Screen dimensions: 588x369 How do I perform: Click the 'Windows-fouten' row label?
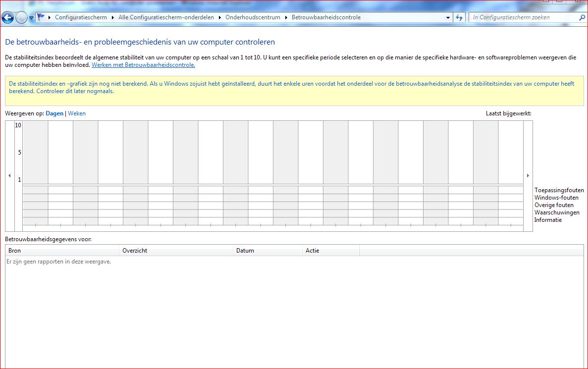[556, 198]
